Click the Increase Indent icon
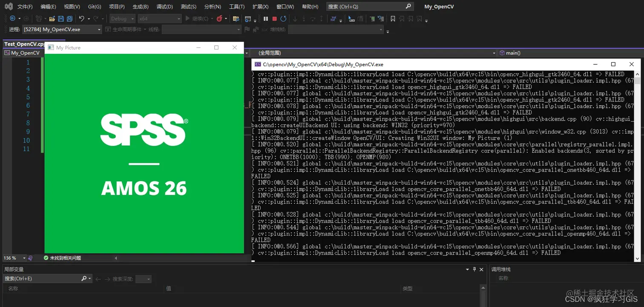The height and width of the screenshot is (307, 644). (x=372, y=19)
